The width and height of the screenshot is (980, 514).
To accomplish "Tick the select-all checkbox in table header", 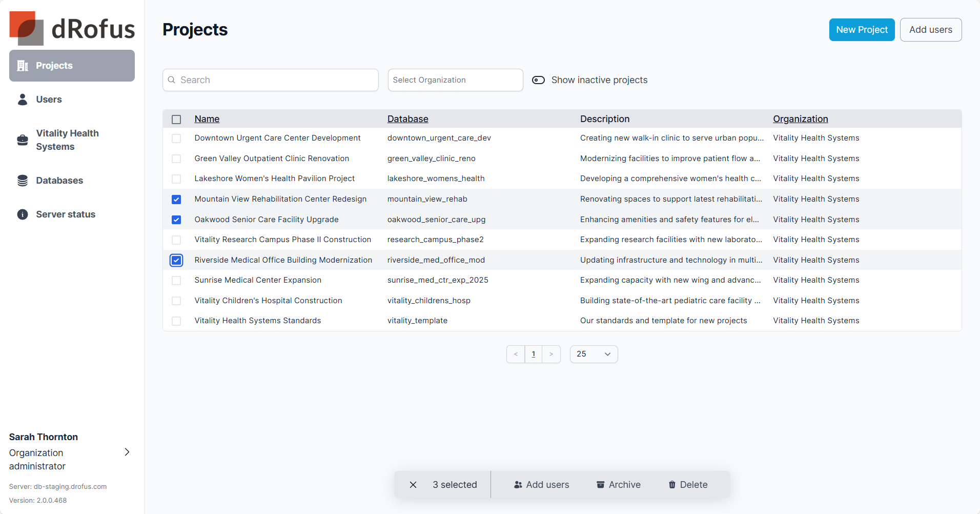I will pyautogui.click(x=176, y=120).
